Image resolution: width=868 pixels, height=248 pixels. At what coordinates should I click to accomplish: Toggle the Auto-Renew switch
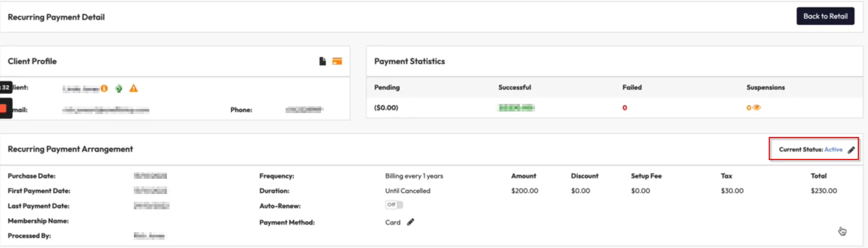[x=394, y=205]
